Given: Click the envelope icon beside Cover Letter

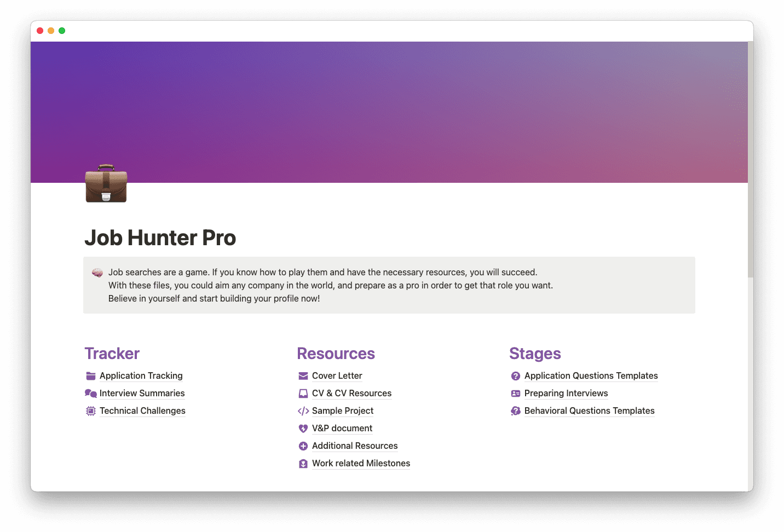Looking at the screenshot, I should pos(303,376).
